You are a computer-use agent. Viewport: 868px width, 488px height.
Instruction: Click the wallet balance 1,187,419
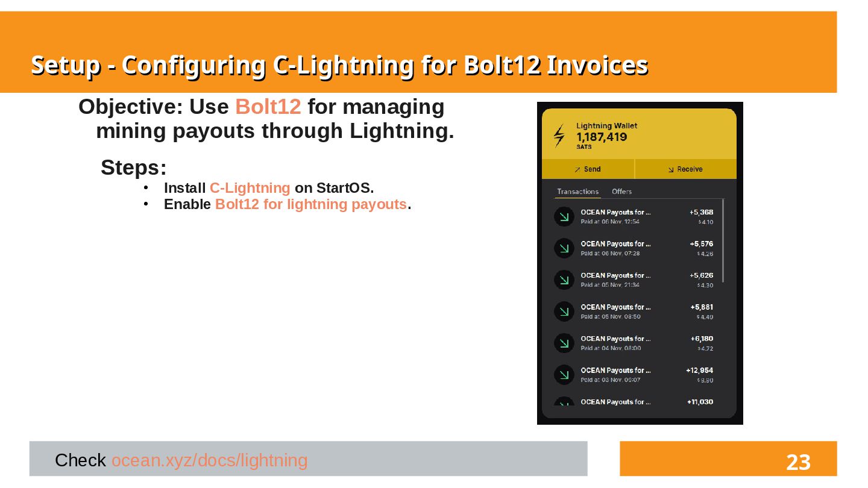[x=601, y=137]
